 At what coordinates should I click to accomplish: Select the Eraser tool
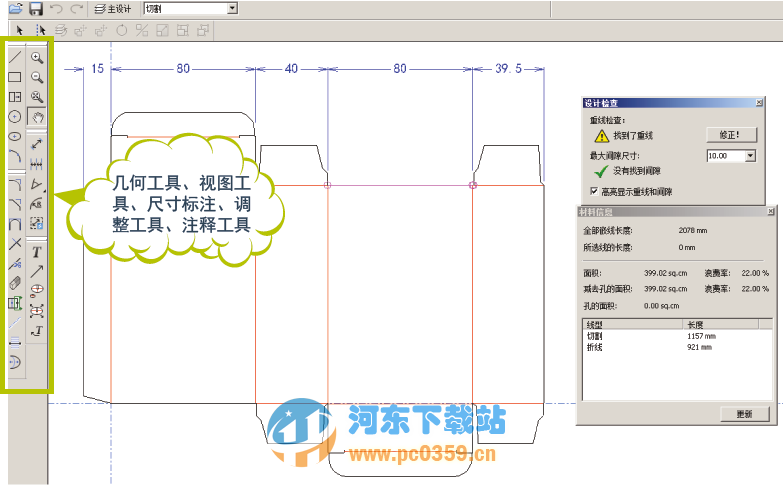coord(15,283)
